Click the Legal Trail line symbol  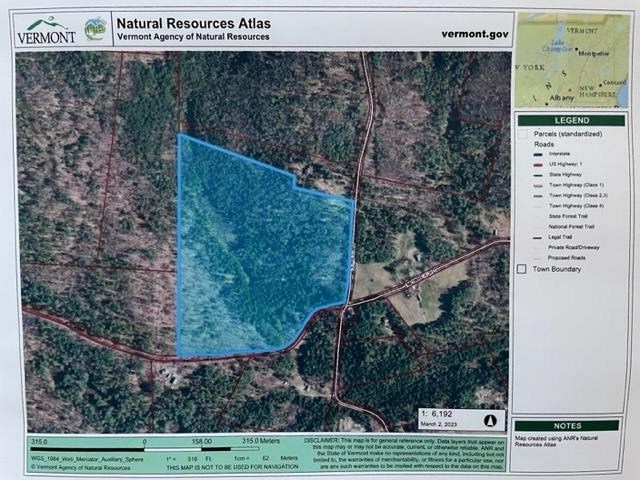click(538, 236)
